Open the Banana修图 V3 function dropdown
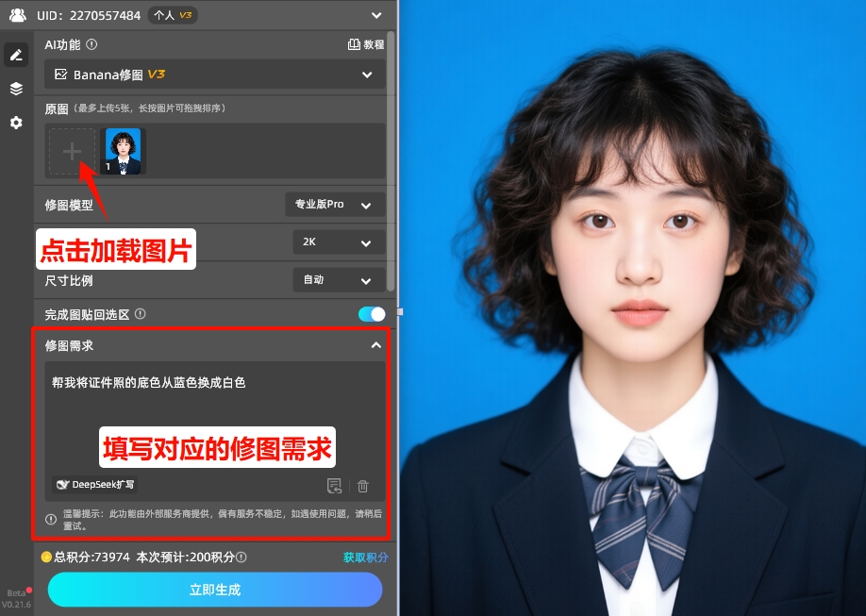The height and width of the screenshot is (616, 866). pyautogui.click(x=214, y=74)
